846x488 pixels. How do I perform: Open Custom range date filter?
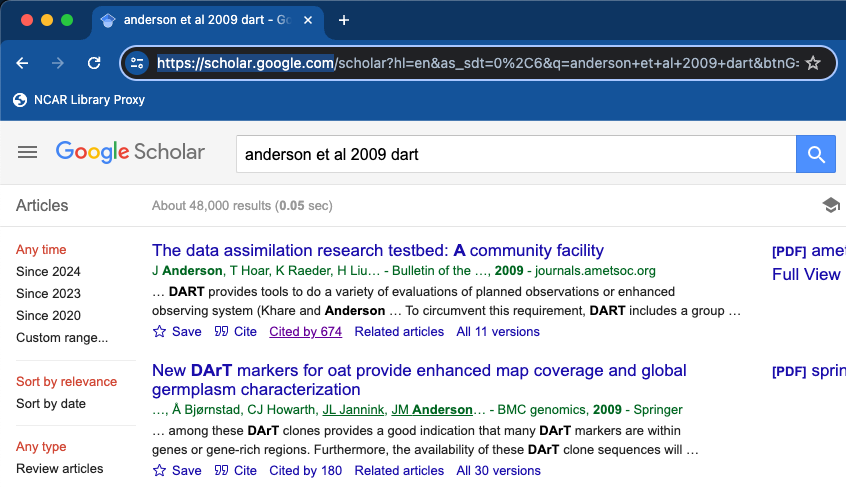tap(62, 337)
